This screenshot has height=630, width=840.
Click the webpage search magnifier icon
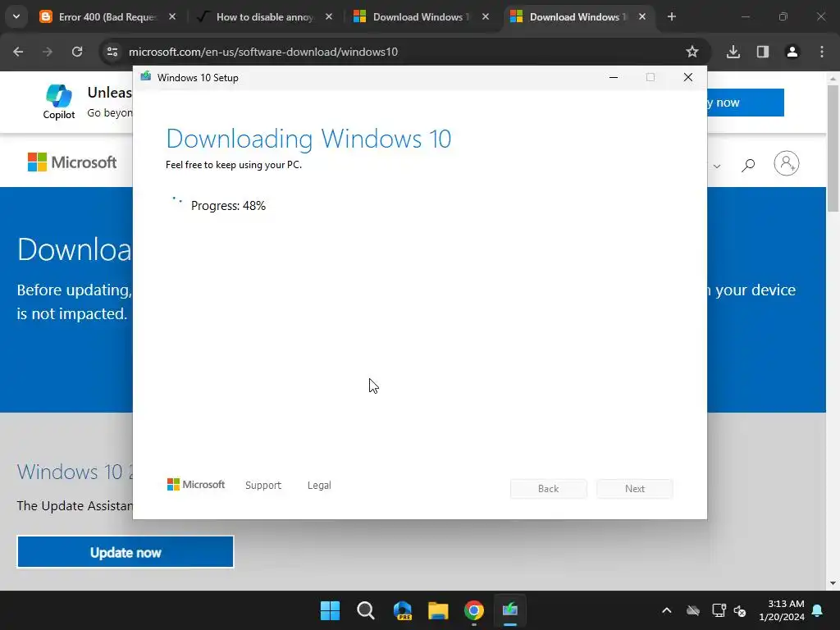(x=748, y=165)
